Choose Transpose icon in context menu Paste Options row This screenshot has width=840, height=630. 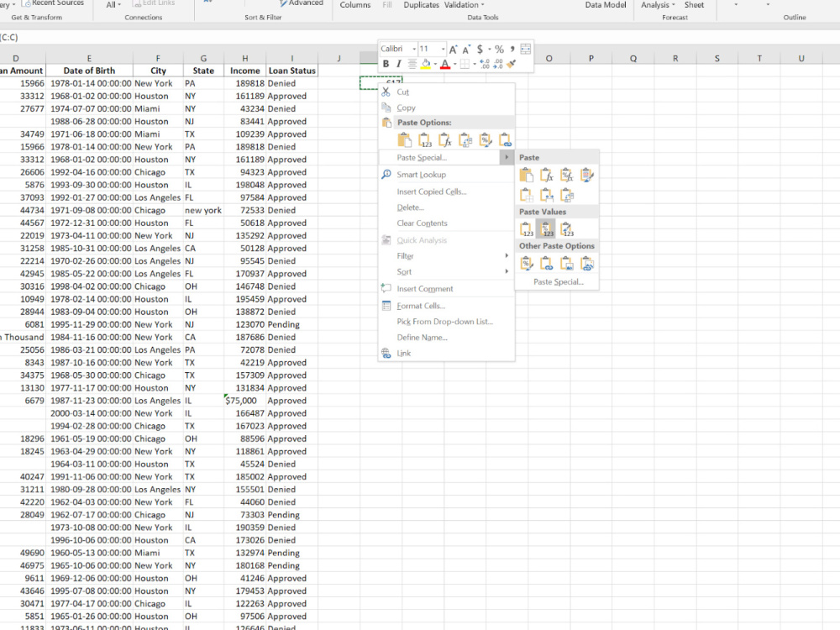pos(465,140)
